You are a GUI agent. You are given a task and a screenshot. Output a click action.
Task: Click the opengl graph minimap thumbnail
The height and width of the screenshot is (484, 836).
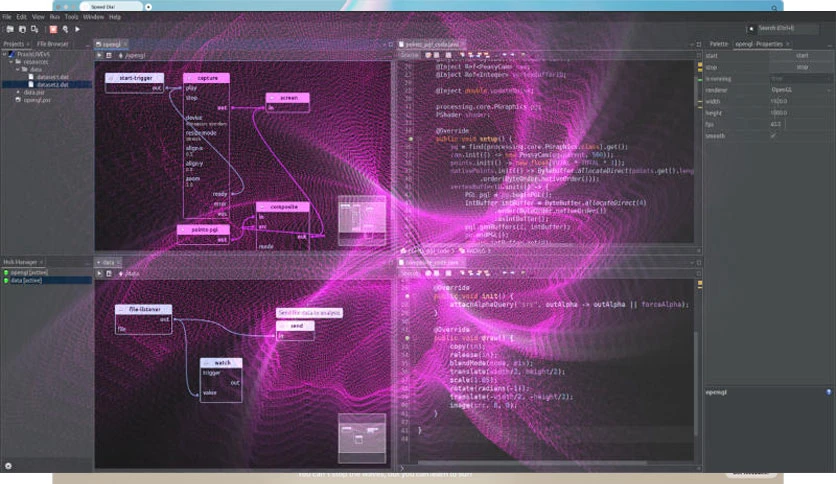coord(362,220)
